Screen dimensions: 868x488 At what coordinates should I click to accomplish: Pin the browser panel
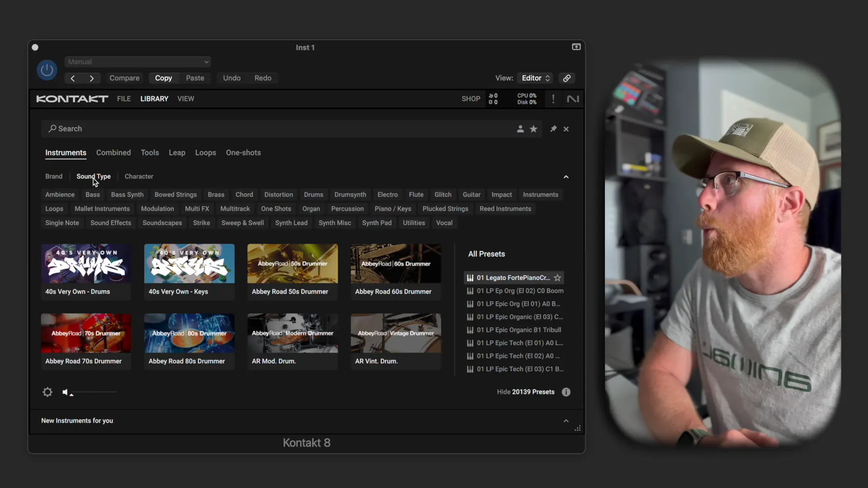tap(553, 129)
